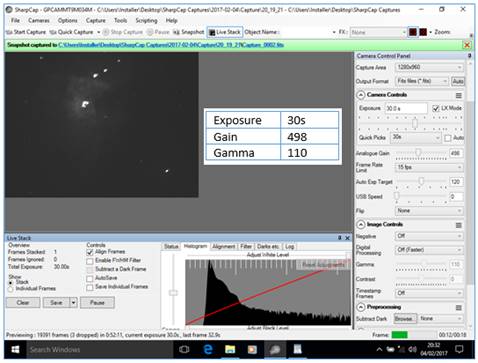Click the Start Capture toolbar icon
The image size is (478, 363).
[x=9, y=32]
